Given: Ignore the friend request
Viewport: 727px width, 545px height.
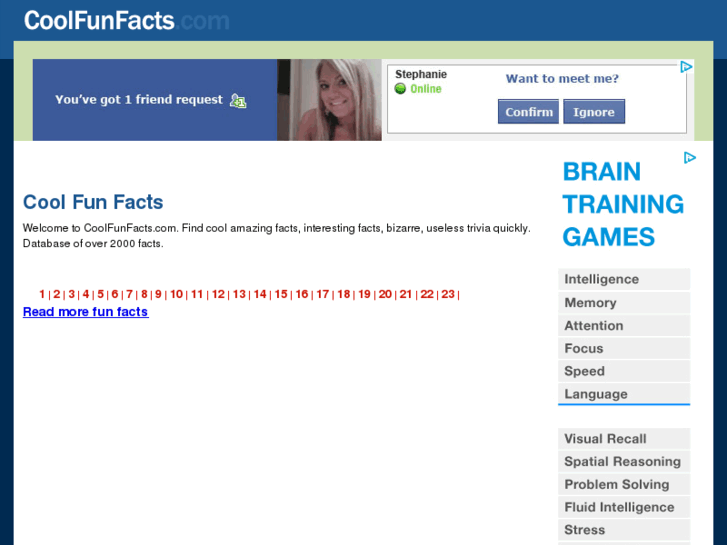Looking at the screenshot, I should point(594,112).
